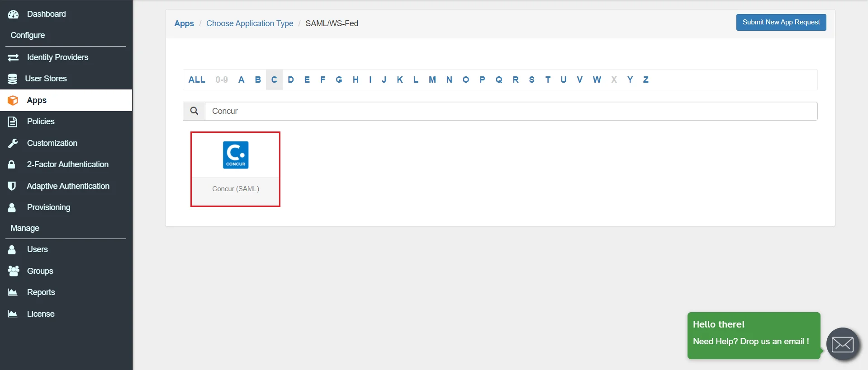Click the Concur logo image

click(x=236, y=155)
